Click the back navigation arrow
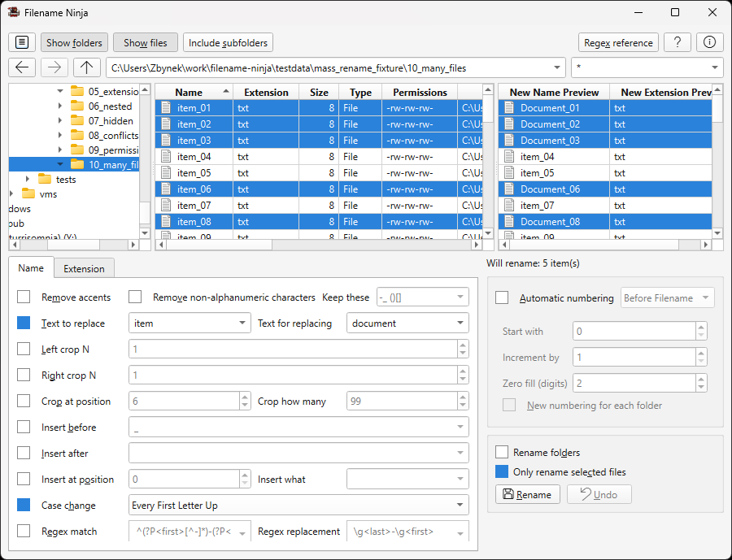The image size is (732, 560). coord(21,67)
